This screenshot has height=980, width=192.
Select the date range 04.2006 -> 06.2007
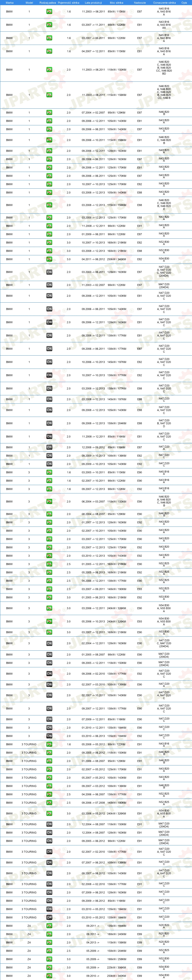tap(93, 794)
